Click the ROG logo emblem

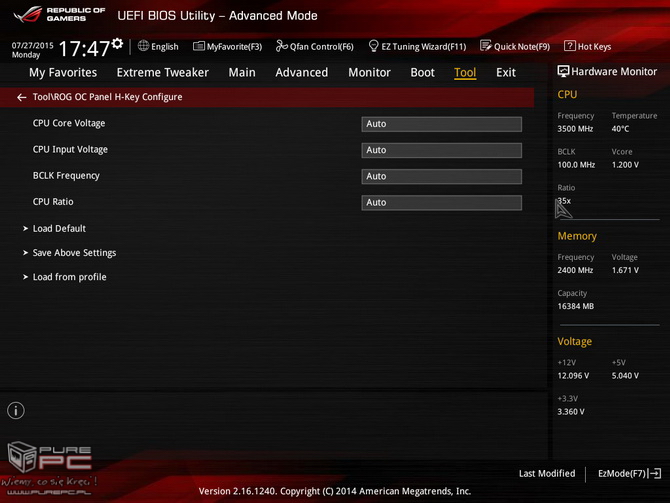pos(28,14)
